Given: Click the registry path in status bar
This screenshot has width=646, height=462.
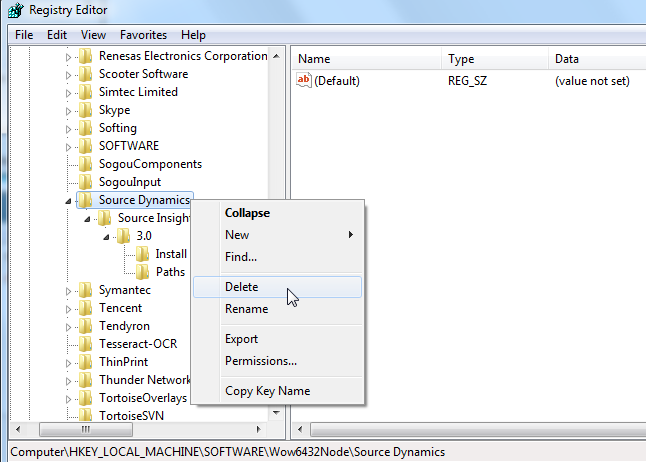Looking at the screenshot, I should pyautogui.click(x=227, y=452).
